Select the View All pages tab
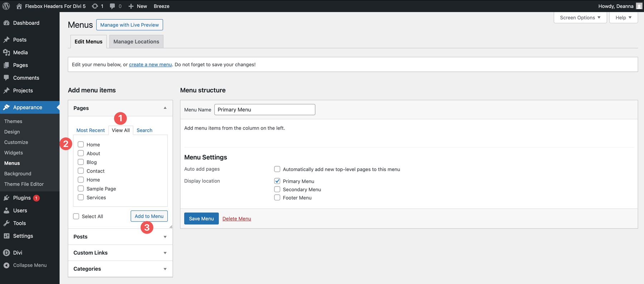The width and height of the screenshot is (644, 284). click(x=121, y=130)
